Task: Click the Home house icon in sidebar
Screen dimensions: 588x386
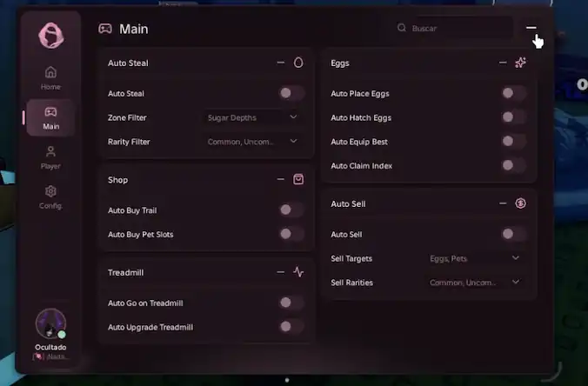Action: [x=50, y=72]
